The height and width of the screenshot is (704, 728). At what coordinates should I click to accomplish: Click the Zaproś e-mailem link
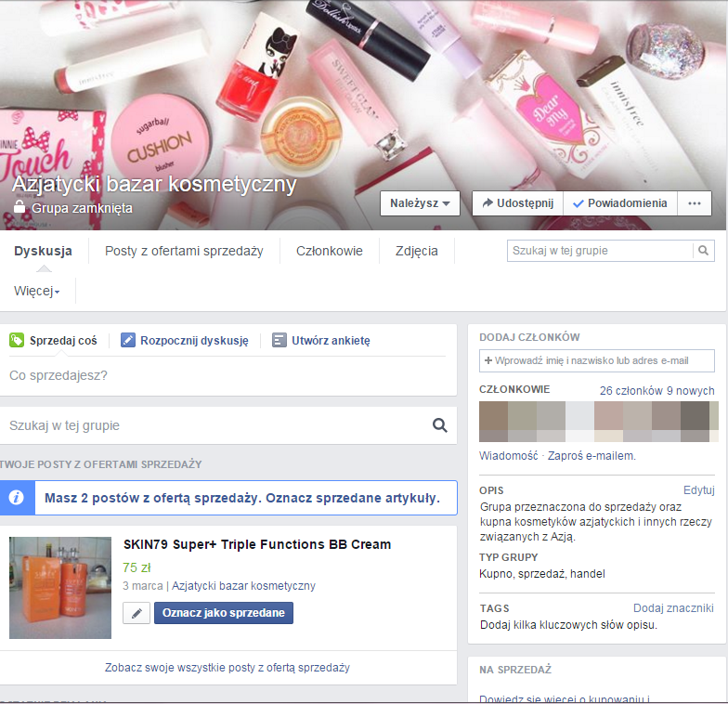pos(591,456)
